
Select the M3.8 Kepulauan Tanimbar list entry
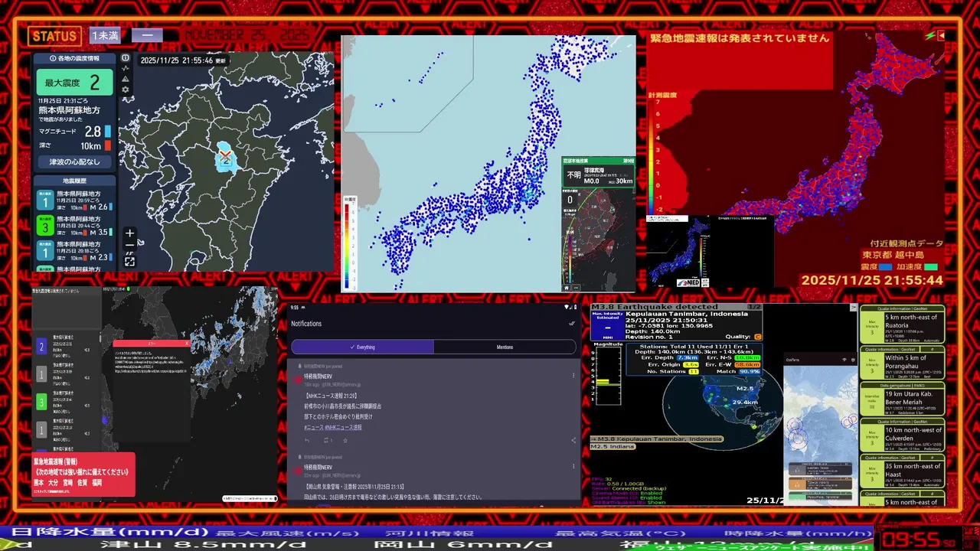[x=657, y=439]
